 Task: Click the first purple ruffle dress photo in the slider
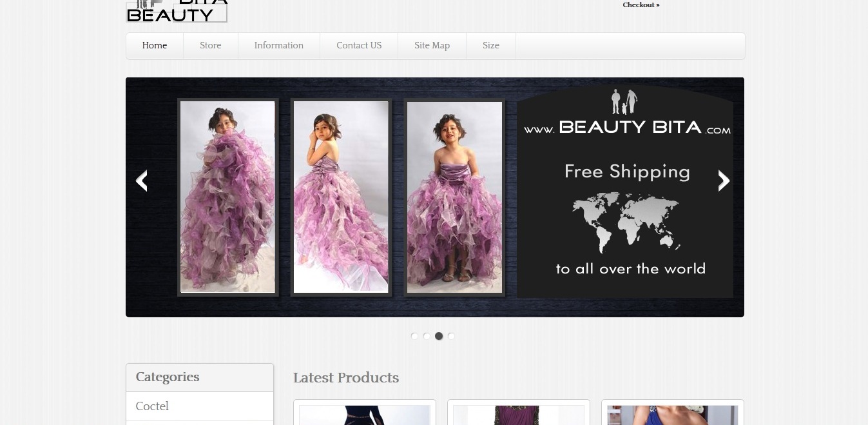coord(227,197)
